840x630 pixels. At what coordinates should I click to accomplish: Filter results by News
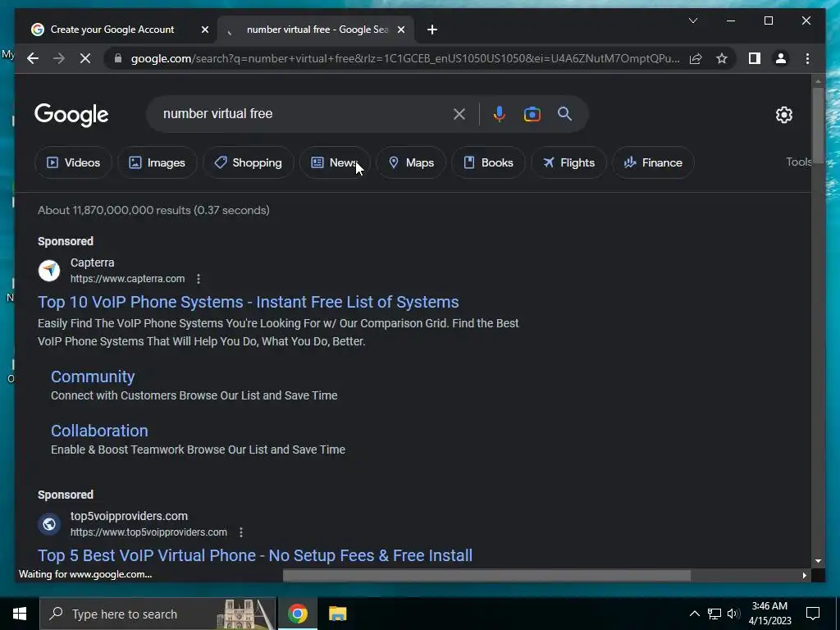tap(335, 162)
